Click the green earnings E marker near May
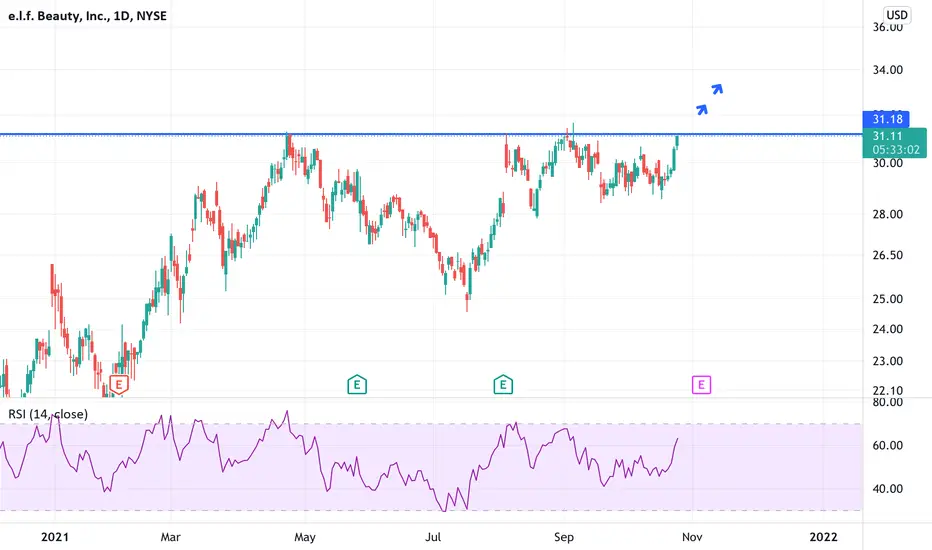The image size is (932, 550). coord(357,385)
